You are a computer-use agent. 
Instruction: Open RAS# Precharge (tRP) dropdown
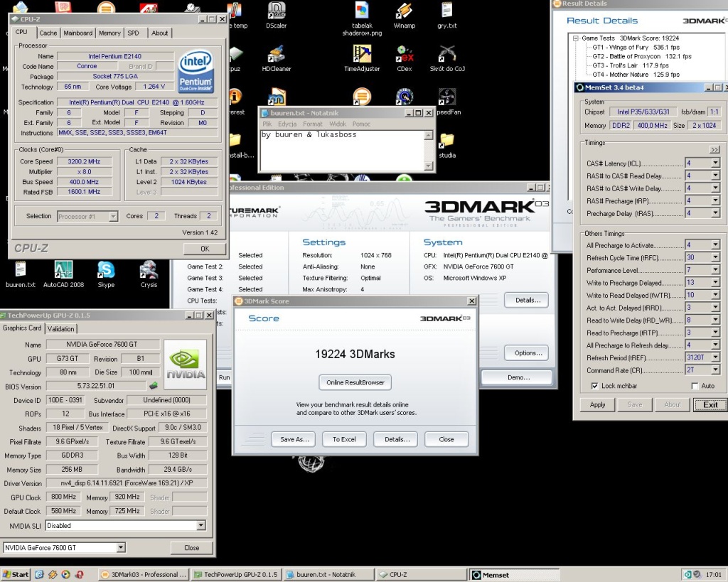pyautogui.click(x=715, y=200)
